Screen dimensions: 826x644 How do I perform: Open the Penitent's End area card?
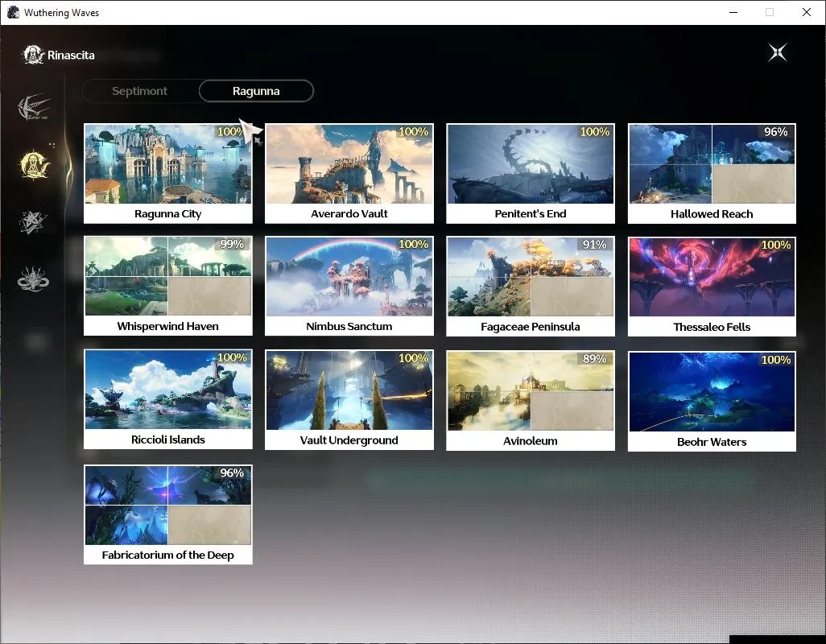coord(531,173)
